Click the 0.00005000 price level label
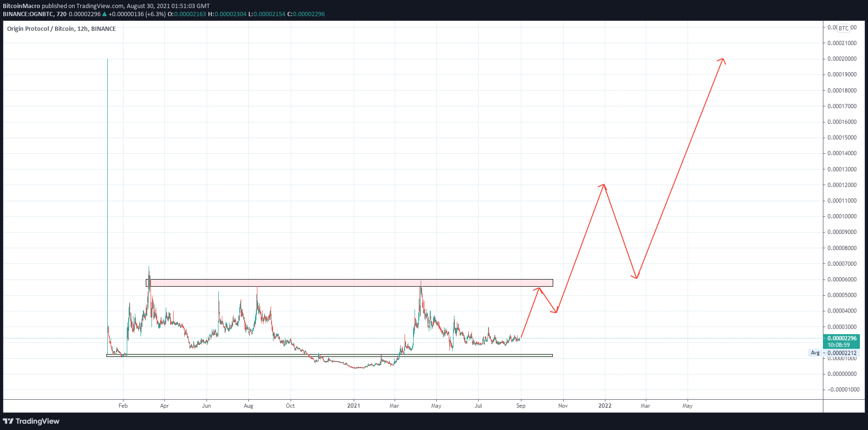 point(842,295)
